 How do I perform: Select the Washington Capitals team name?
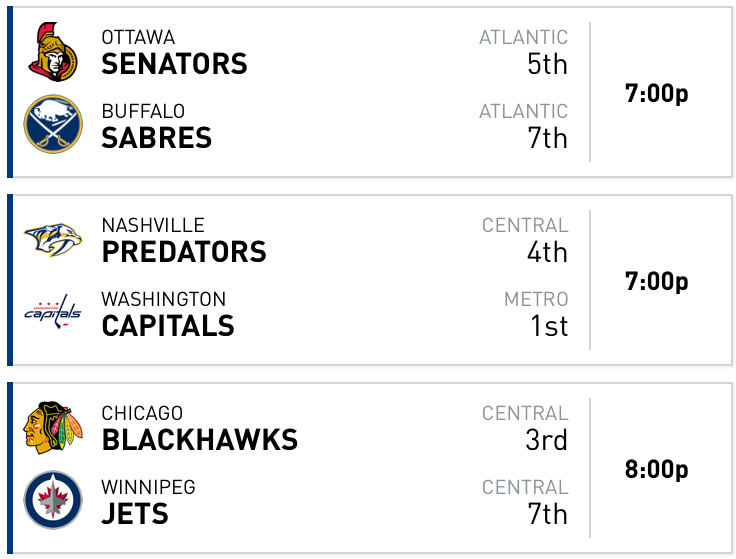[168, 314]
